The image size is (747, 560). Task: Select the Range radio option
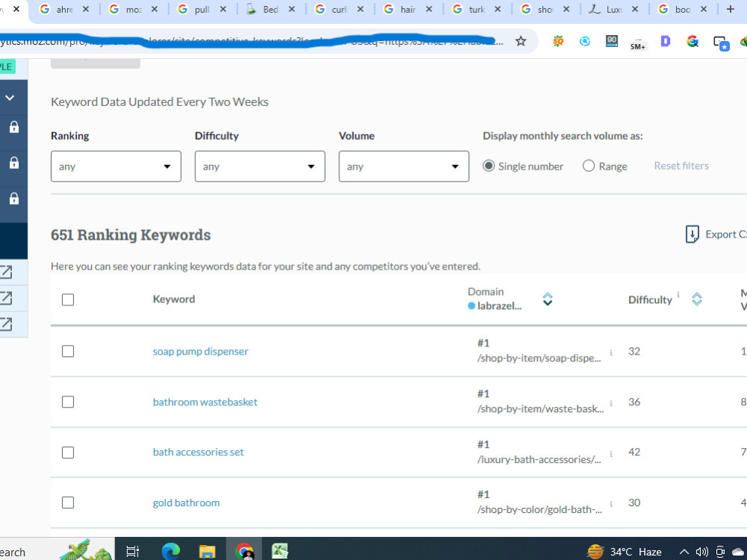click(x=589, y=166)
